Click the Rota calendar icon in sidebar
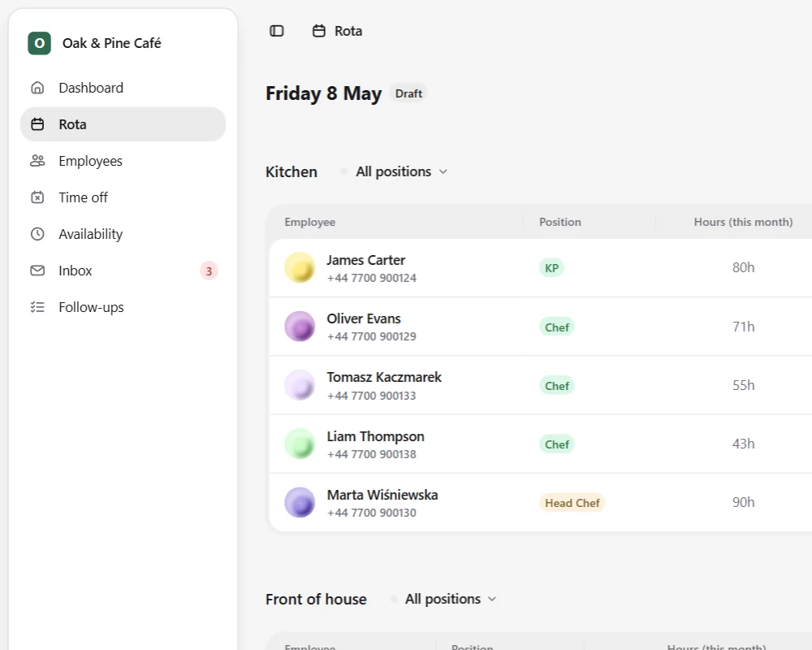The height and width of the screenshot is (650, 812). pos(37,124)
